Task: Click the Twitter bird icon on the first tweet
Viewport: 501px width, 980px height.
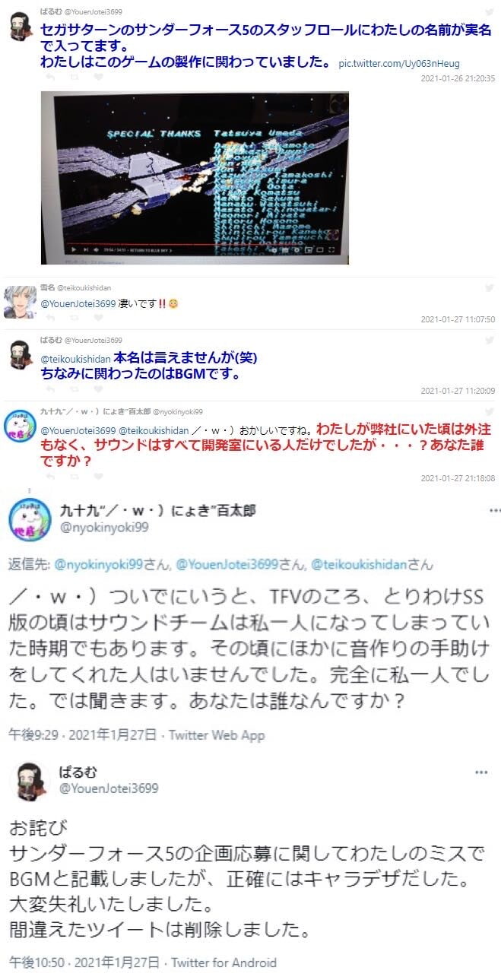Action: [x=489, y=12]
